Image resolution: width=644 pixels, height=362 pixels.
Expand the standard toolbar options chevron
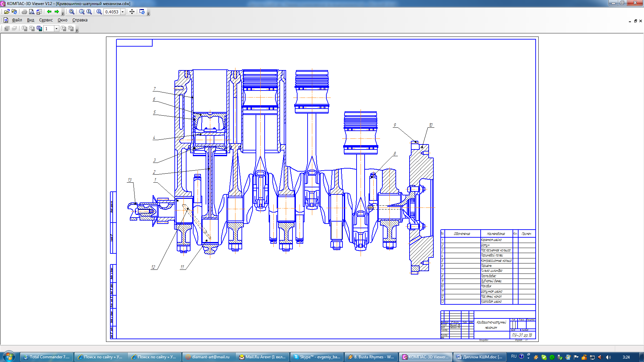63,13
